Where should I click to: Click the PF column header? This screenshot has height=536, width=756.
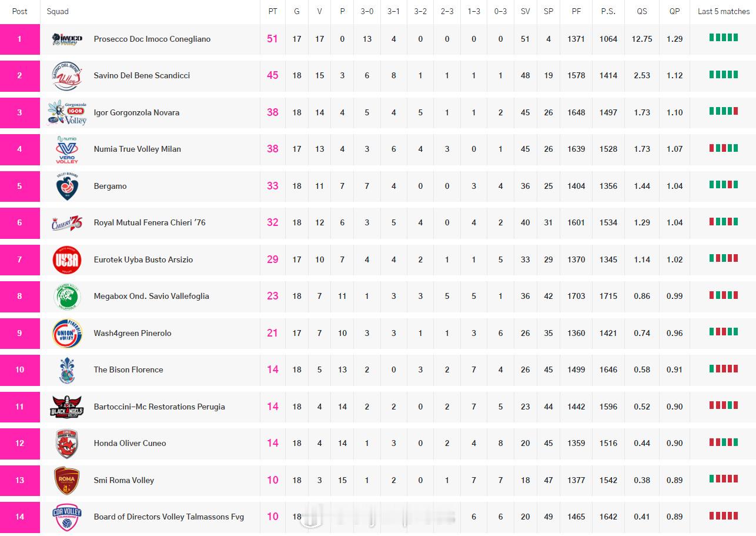point(576,11)
